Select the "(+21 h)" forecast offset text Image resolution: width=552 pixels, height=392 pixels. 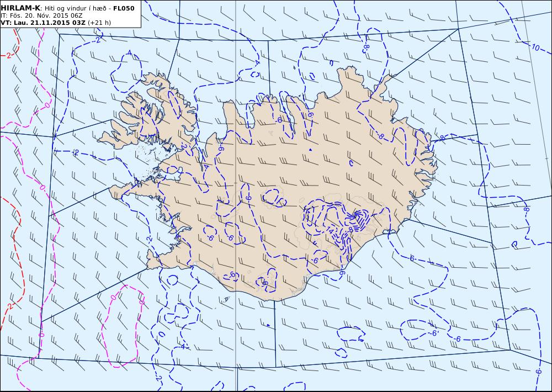tap(99, 23)
